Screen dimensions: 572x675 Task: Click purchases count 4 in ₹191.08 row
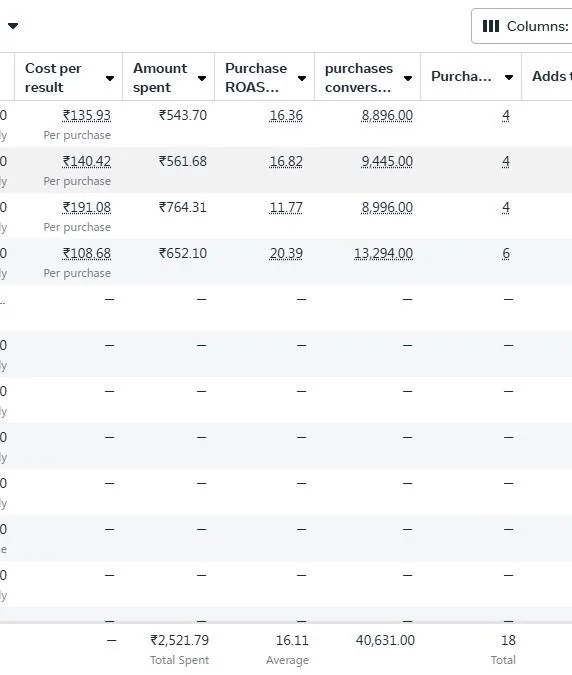[x=506, y=207]
